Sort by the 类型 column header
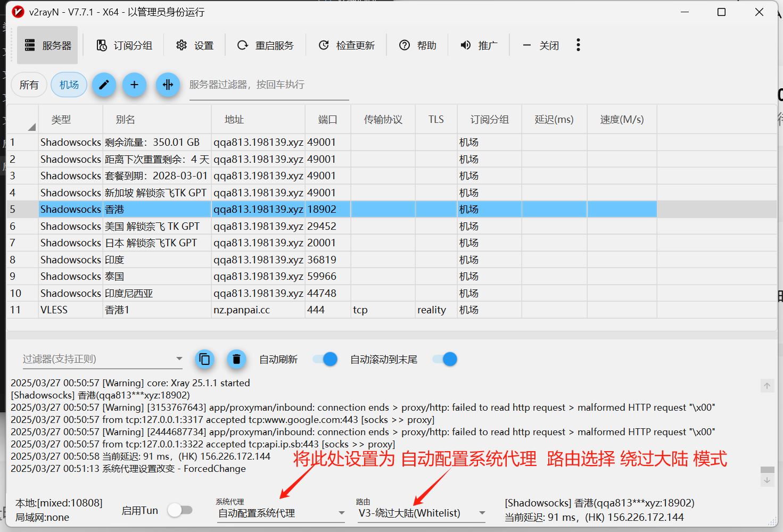783x532 pixels. tap(70, 120)
